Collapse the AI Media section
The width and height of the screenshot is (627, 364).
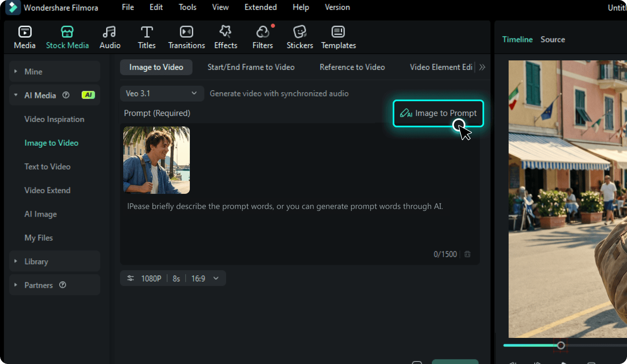[16, 95]
